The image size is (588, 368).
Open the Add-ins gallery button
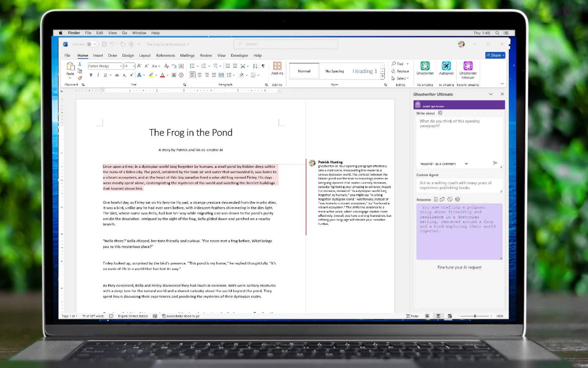coord(277,68)
